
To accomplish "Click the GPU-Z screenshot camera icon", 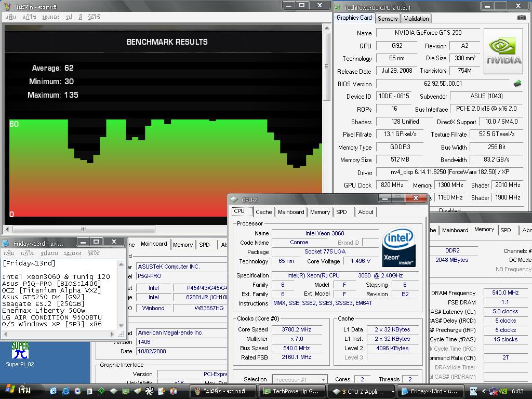I will click(x=521, y=18).
